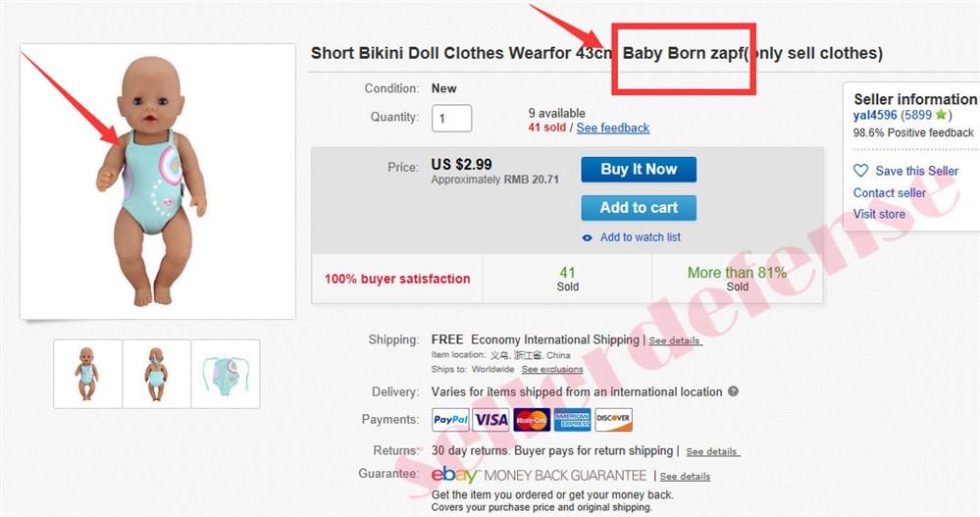This screenshot has height=517, width=980.
Task: Click the eBay logo in Guarantee row
Action: tap(454, 475)
